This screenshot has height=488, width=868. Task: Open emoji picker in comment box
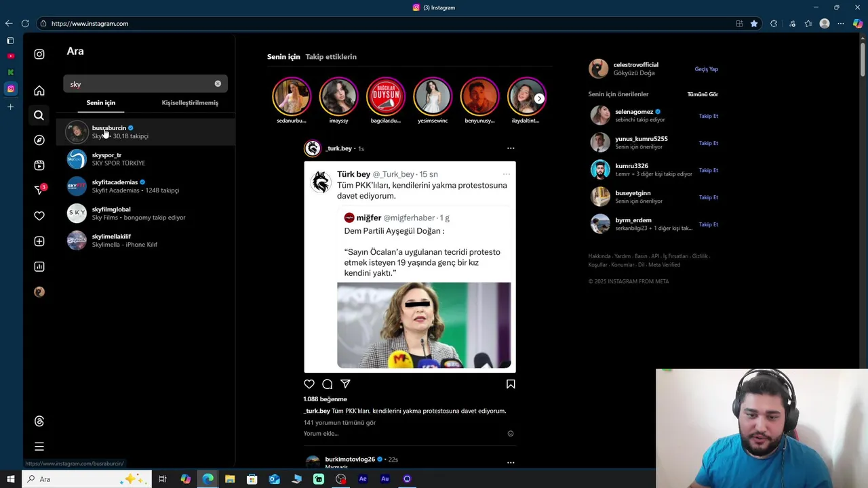[511, 434]
